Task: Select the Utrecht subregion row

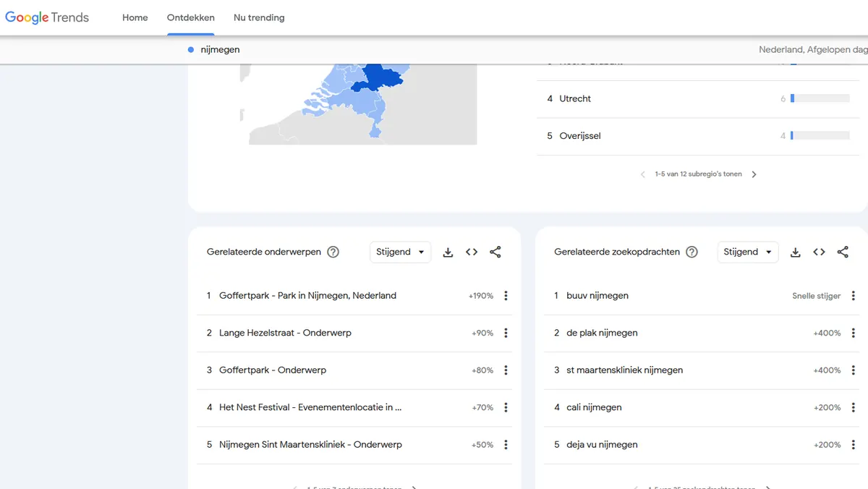Action: (x=698, y=99)
